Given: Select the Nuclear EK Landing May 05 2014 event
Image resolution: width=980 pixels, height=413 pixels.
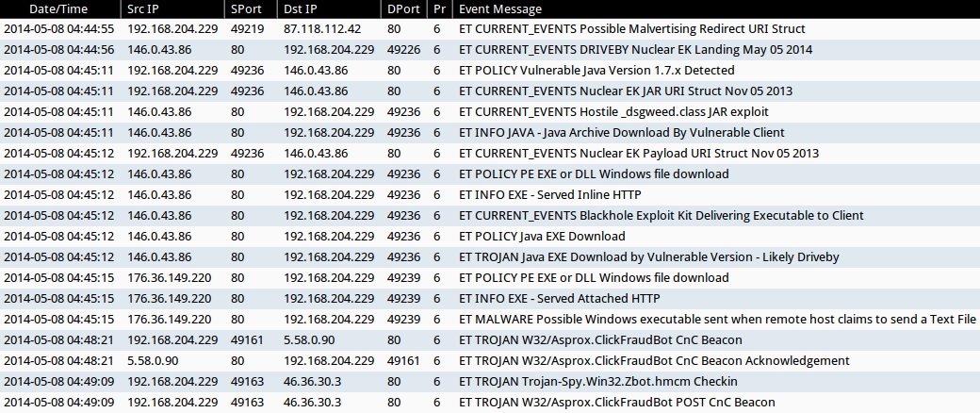Looking at the screenshot, I should (622, 50).
